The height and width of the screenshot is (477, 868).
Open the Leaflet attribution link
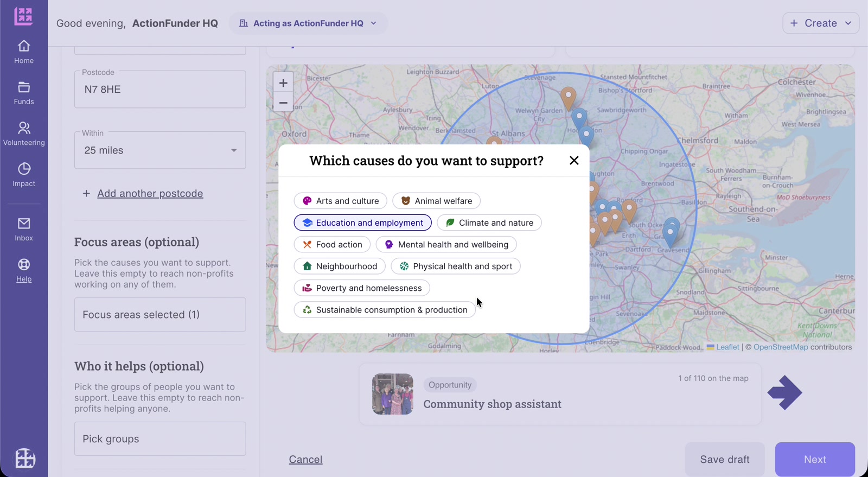pyautogui.click(x=727, y=347)
